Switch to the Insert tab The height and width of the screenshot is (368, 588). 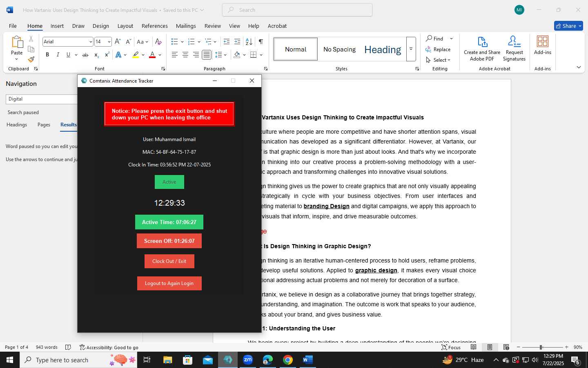57,26
